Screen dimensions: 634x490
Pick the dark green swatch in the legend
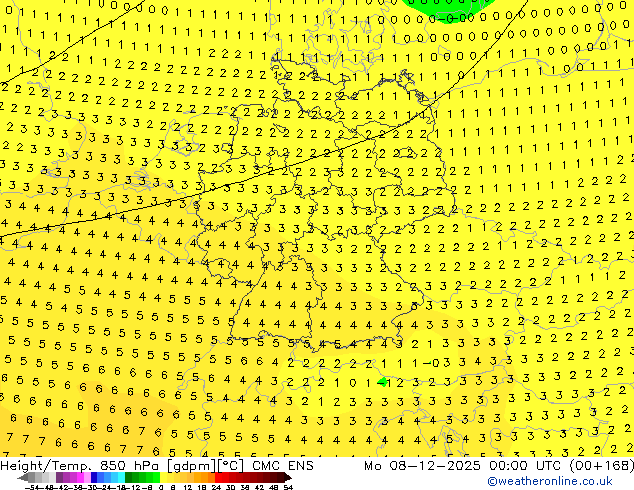[x=129, y=478]
